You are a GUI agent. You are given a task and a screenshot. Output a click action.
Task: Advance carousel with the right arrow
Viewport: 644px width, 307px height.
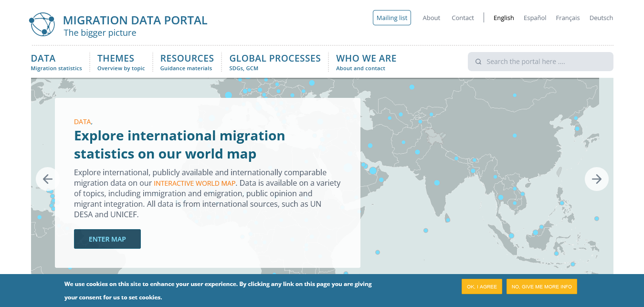coord(596,179)
